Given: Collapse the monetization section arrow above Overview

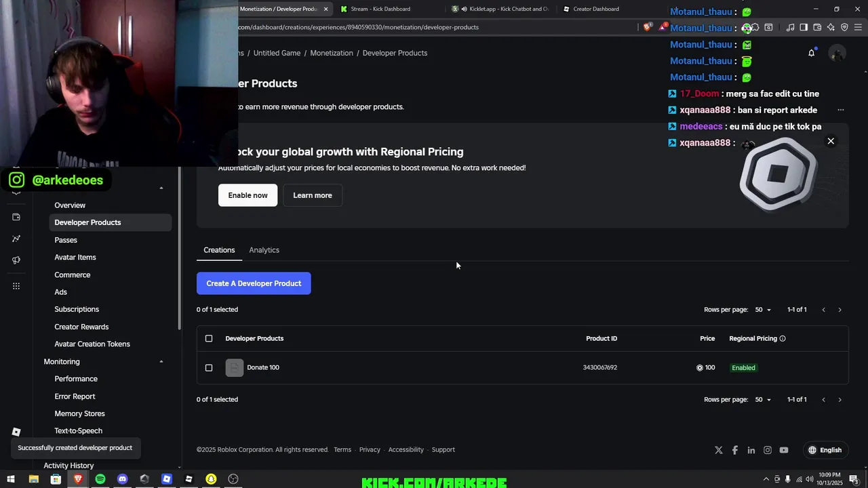Looking at the screenshot, I should click(161, 188).
